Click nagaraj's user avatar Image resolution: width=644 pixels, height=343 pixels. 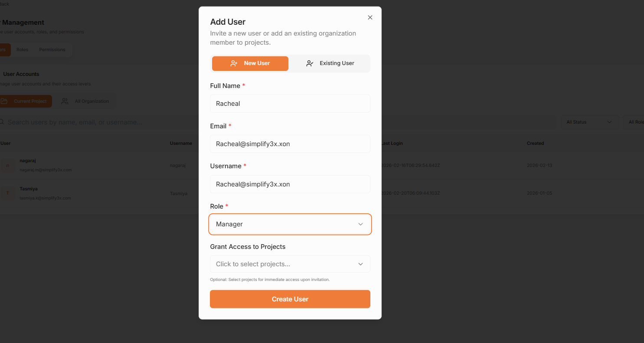tap(7, 166)
